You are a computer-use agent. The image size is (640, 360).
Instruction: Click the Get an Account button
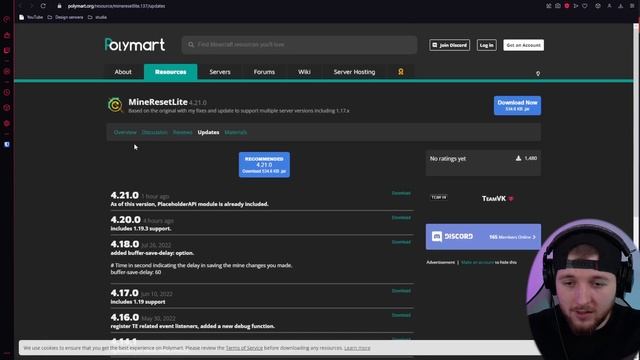coord(523,45)
